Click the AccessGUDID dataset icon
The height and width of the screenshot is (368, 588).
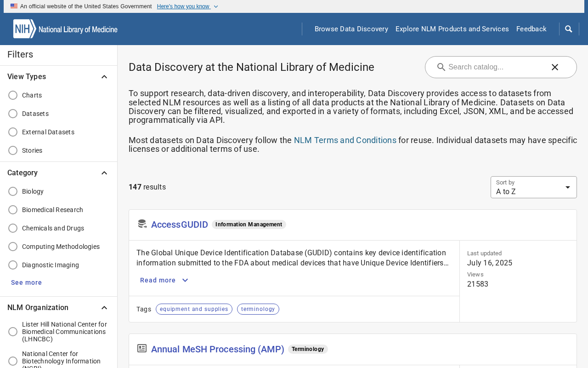(x=142, y=224)
